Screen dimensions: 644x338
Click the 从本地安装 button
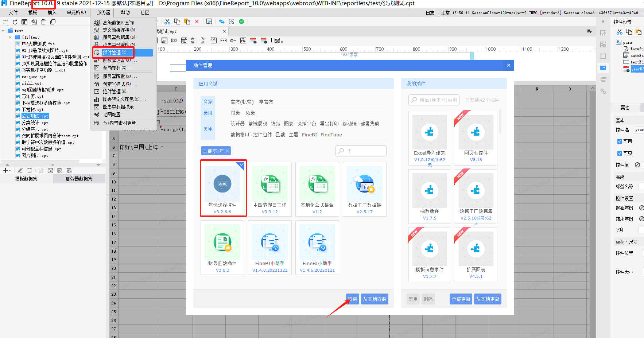pyautogui.click(x=375, y=299)
